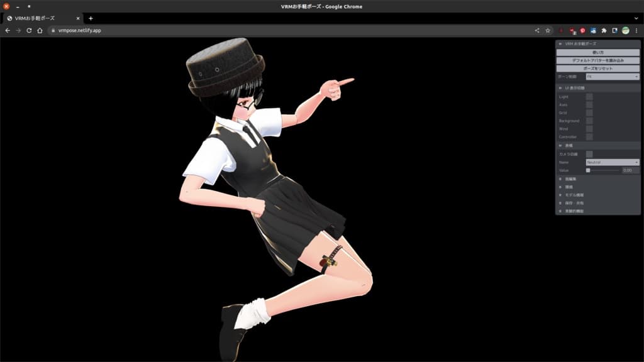Click the expression Value slider track
644x362 pixels.
[604, 170]
